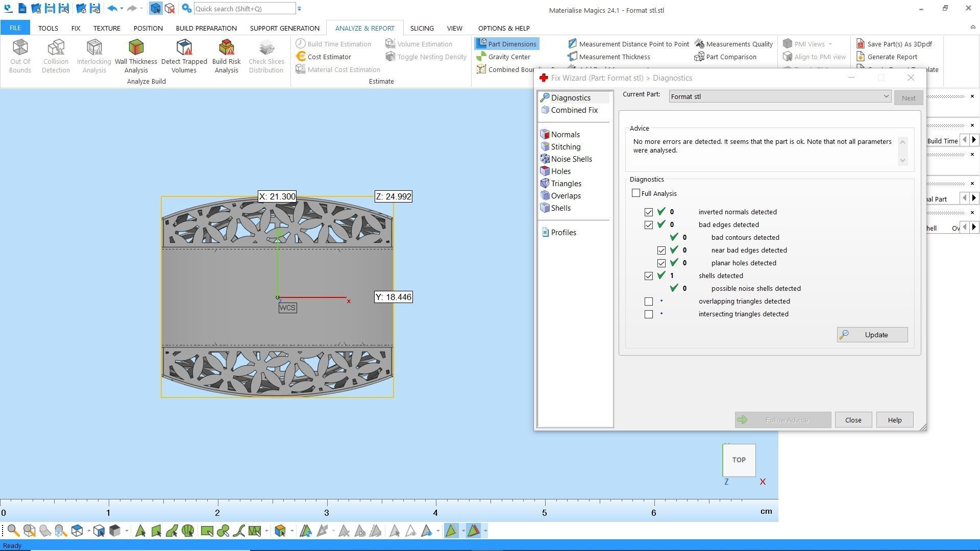Click the Help button in Fix Wizard

894,420
